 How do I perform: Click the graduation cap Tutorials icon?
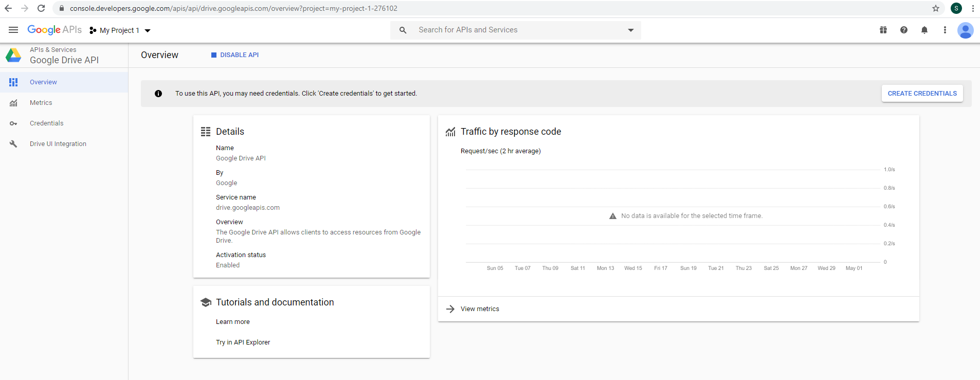click(206, 302)
